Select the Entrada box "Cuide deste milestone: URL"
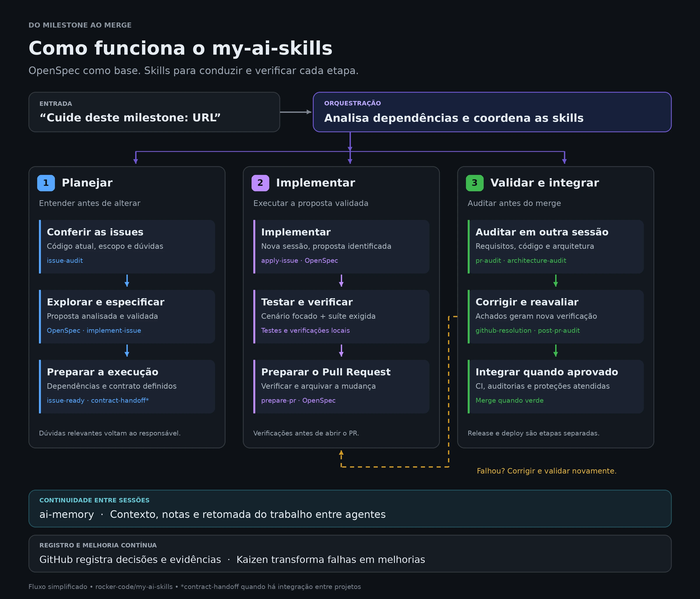 pos(154,112)
